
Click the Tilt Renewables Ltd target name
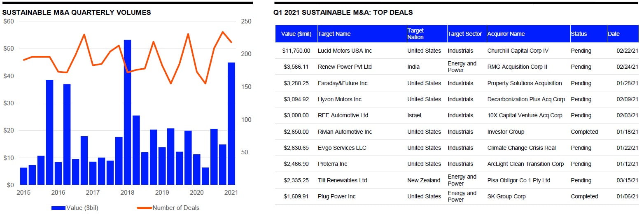pos(342,180)
